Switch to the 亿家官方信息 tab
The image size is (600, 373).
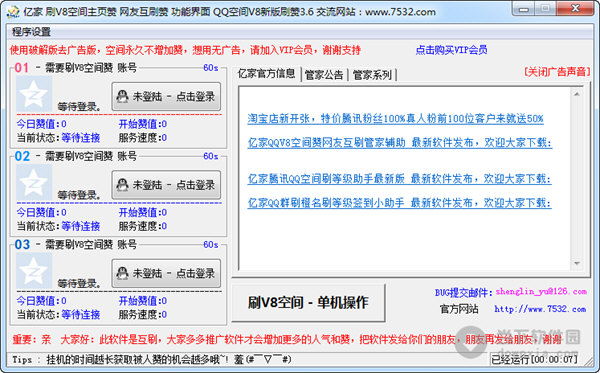tap(266, 73)
